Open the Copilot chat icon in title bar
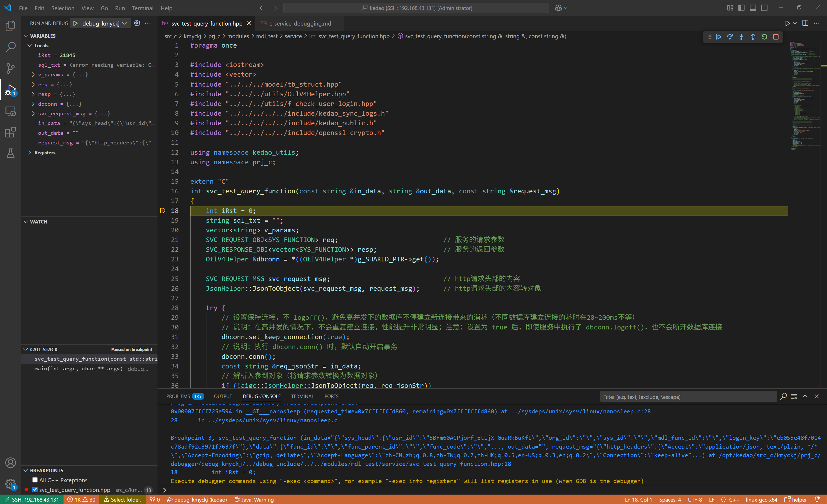This screenshot has height=504, width=827. pos(558,8)
